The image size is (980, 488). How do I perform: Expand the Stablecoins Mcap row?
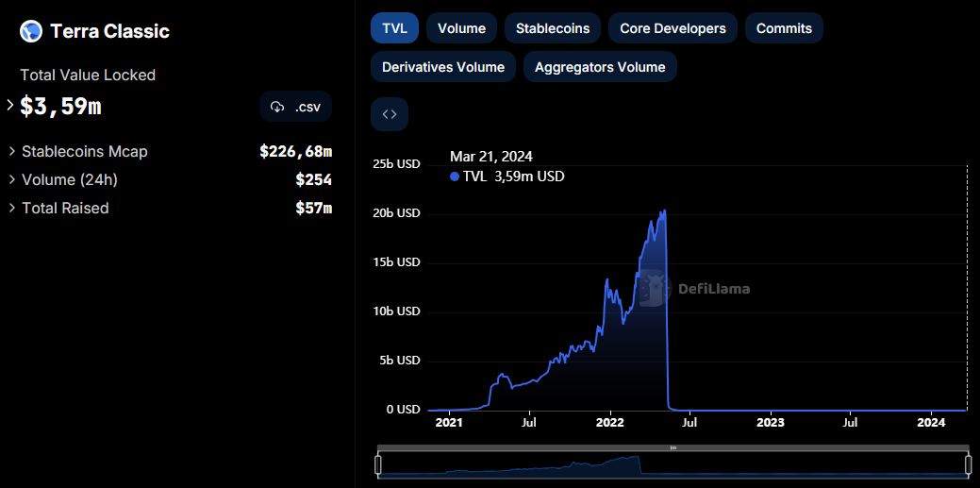point(12,151)
